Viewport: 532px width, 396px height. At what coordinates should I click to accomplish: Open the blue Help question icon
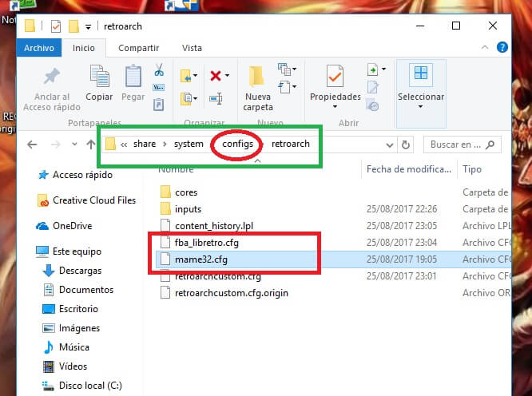coord(502,47)
